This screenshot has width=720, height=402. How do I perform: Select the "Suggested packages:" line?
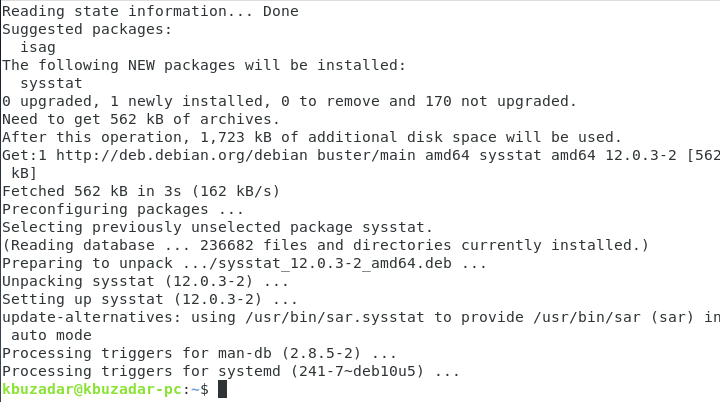point(87,29)
